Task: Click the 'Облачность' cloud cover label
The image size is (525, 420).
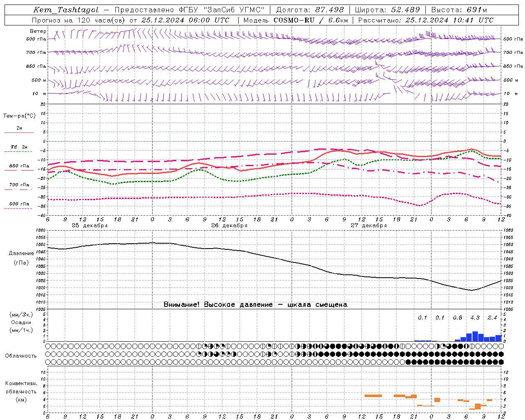Action: [21, 356]
